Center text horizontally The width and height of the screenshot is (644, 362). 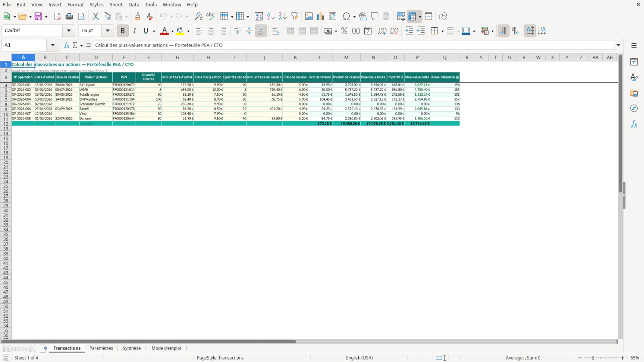point(211,31)
